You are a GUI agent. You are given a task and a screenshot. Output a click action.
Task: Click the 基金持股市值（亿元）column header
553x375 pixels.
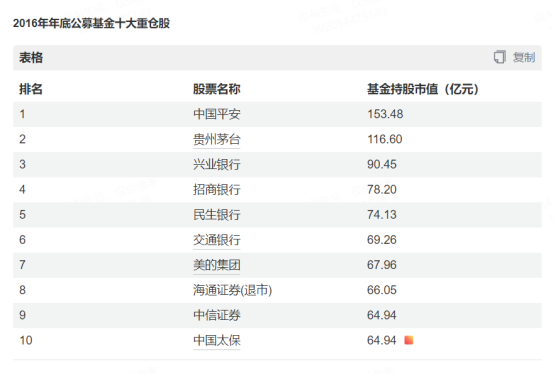point(423,89)
